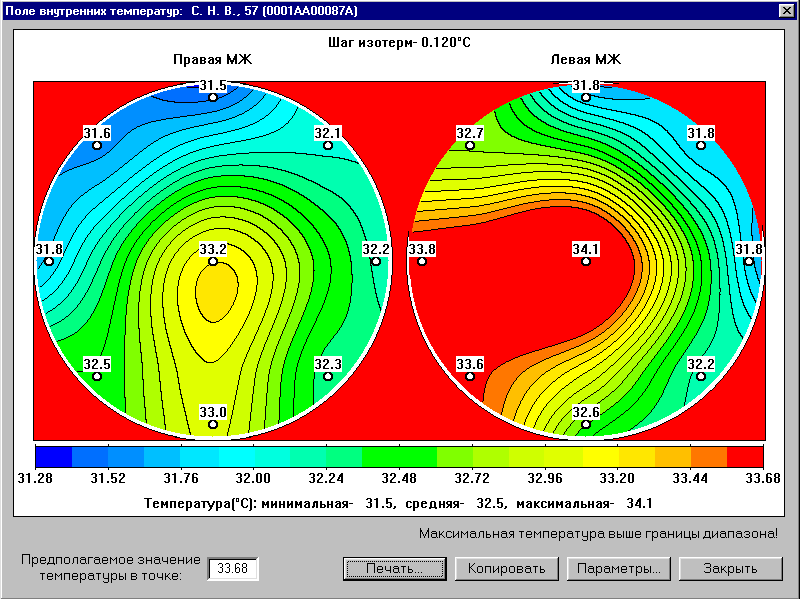Screen dimensions: 800x599
Task: Click the 32.00 scale label
Action: tap(253, 478)
